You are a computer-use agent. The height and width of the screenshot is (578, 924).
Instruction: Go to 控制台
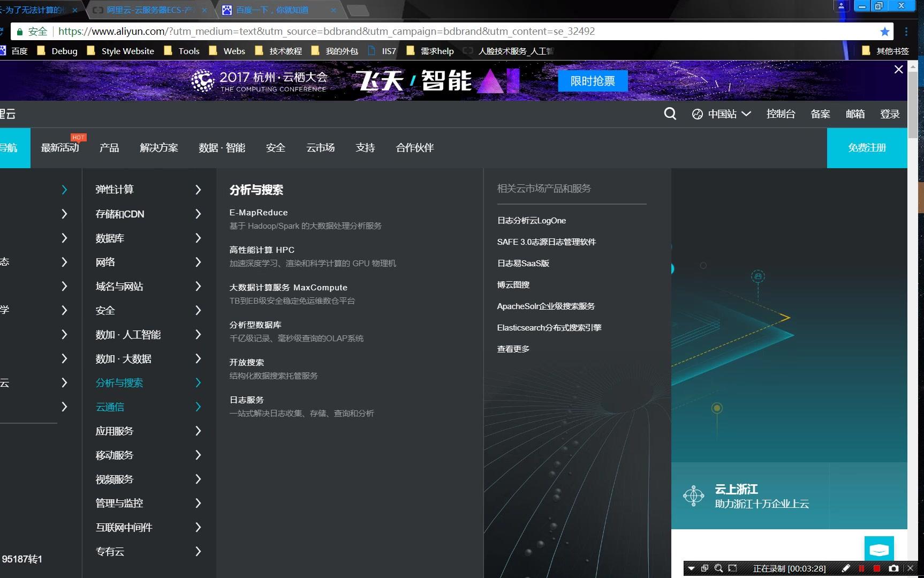(781, 114)
